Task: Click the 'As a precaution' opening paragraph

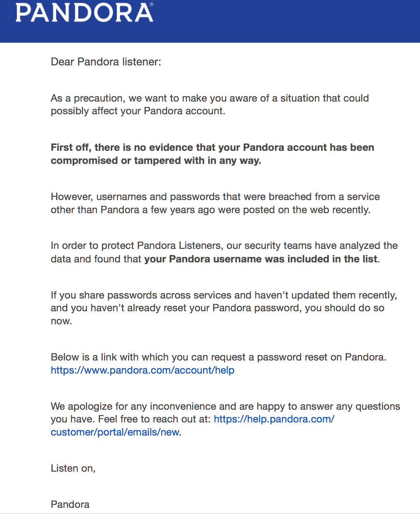Action: (210, 98)
